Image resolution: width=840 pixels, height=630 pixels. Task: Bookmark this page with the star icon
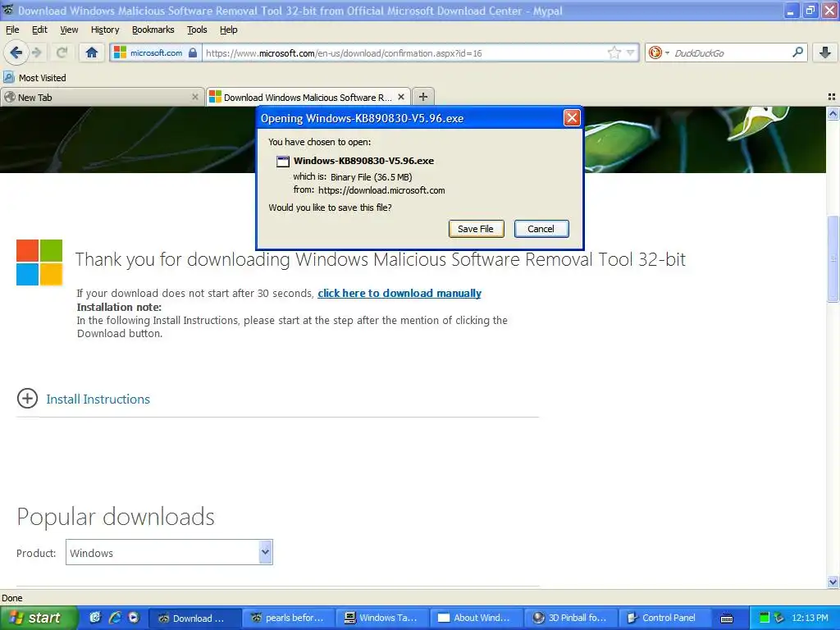coord(614,52)
